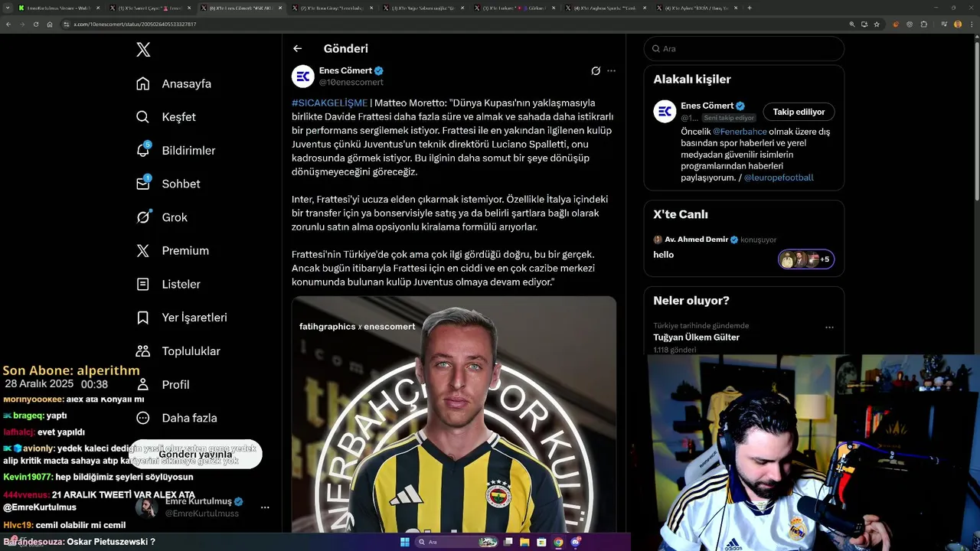Open Yer İşaretleri bookmark icon
Screen dimensions: 980x551
(x=143, y=318)
